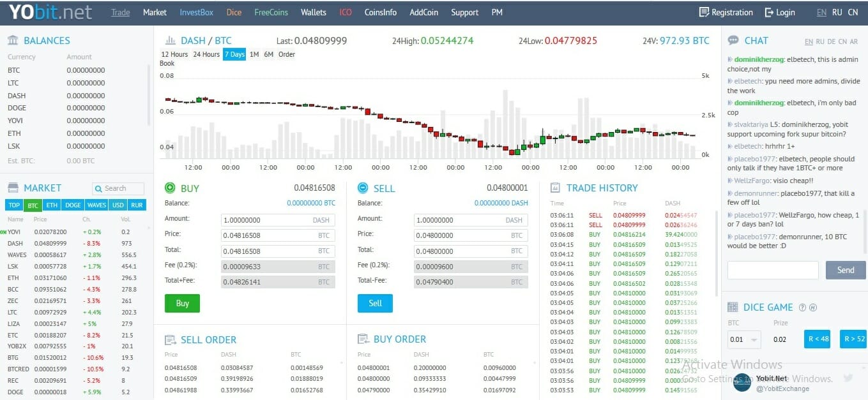The width and height of the screenshot is (868, 400).
Task: Click the DASH/BTC chart icon
Action: (x=171, y=40)
